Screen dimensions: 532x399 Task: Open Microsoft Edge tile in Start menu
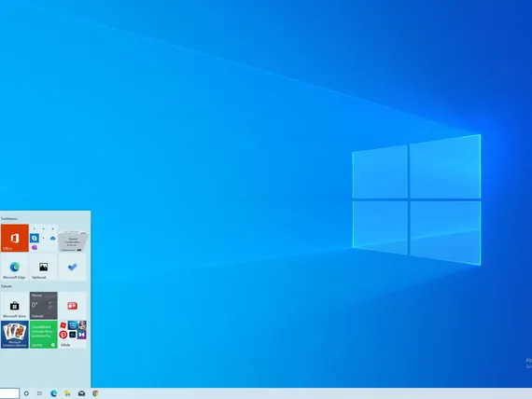pyautogui.click(x=15, y=268)
